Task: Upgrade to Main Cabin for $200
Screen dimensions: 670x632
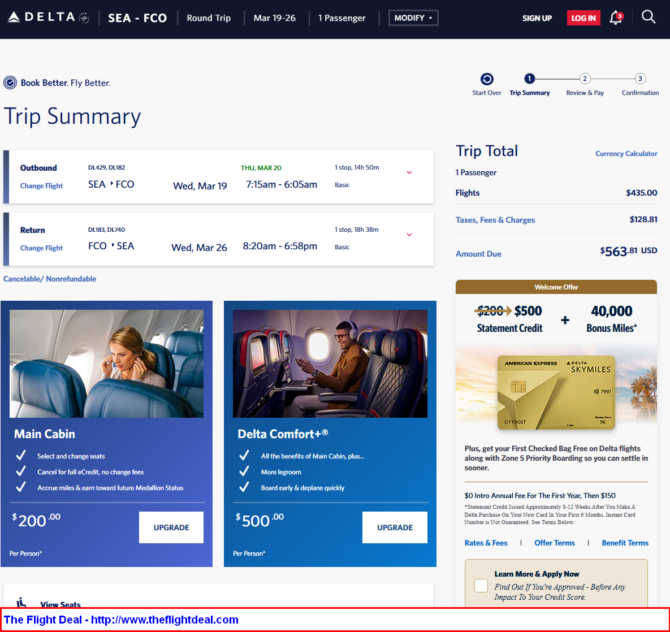Action: coord(171,527)
